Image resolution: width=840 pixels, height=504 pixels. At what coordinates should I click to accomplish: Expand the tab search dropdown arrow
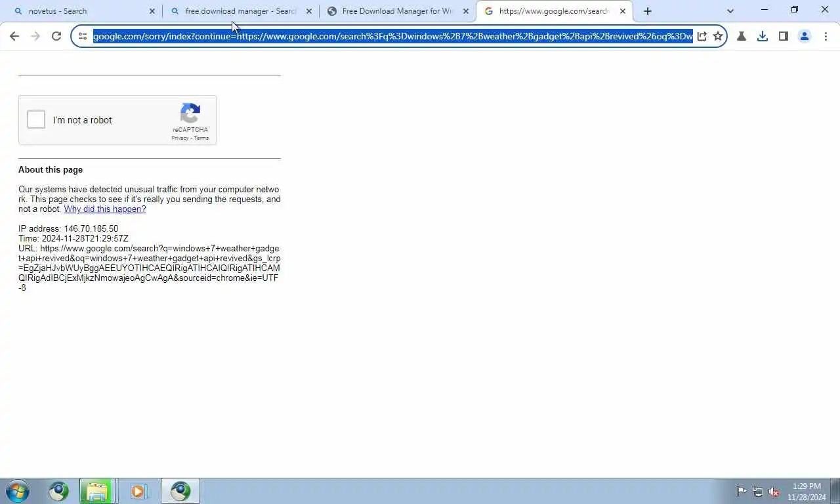730,11
